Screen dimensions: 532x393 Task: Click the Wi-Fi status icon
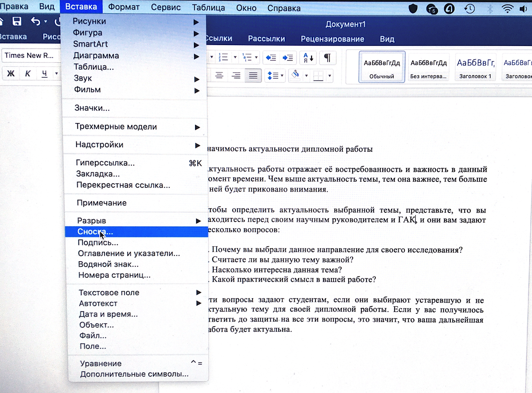(507, 9)
